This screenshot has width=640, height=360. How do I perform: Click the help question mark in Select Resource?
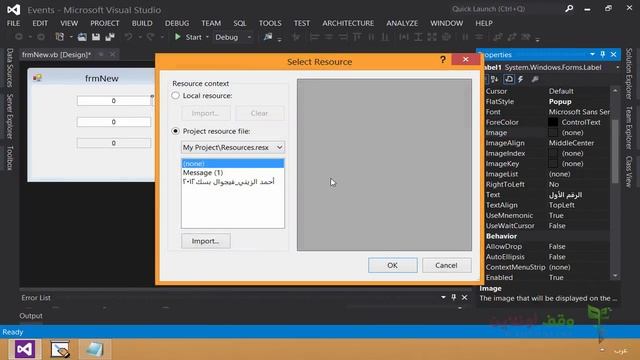443,60
